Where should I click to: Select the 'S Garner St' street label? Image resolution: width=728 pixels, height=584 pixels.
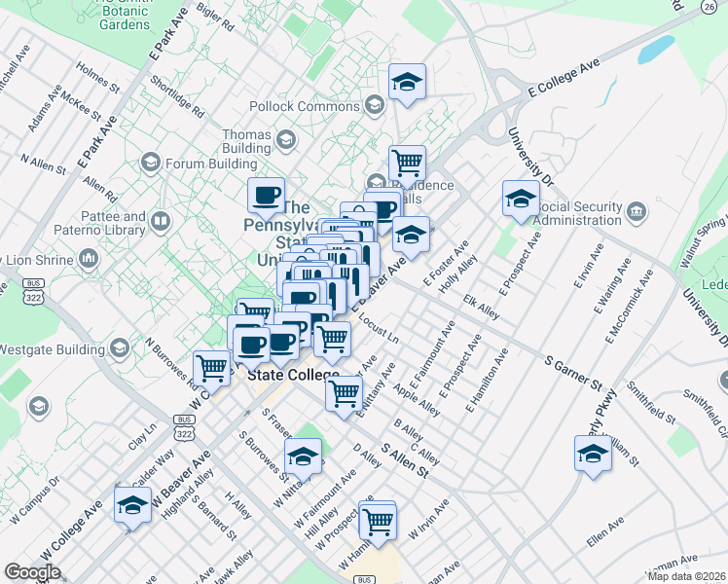[x=573, y=374]
